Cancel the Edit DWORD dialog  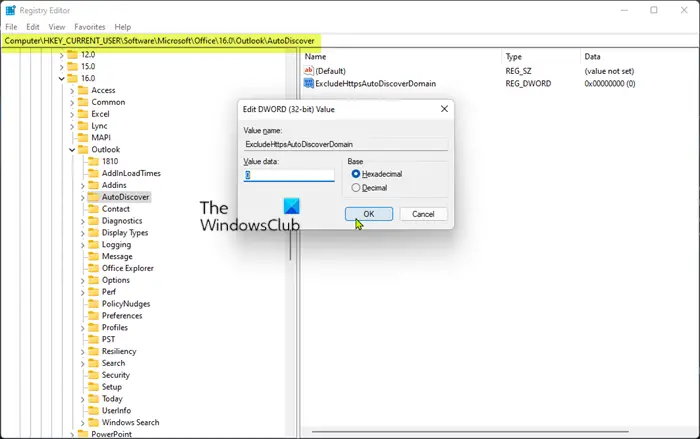pyautogui.click(x=423, y=214)
